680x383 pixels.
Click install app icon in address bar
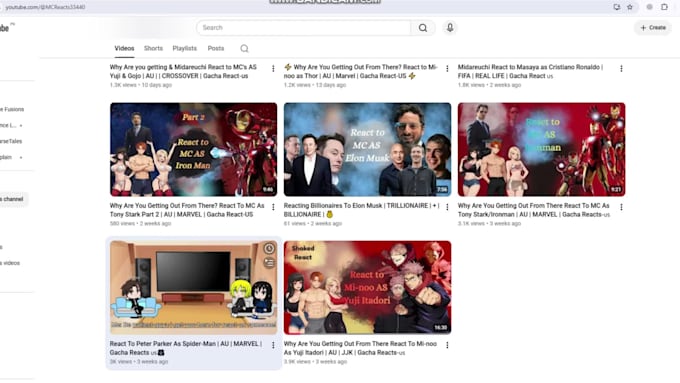click(x=616, y=7)
